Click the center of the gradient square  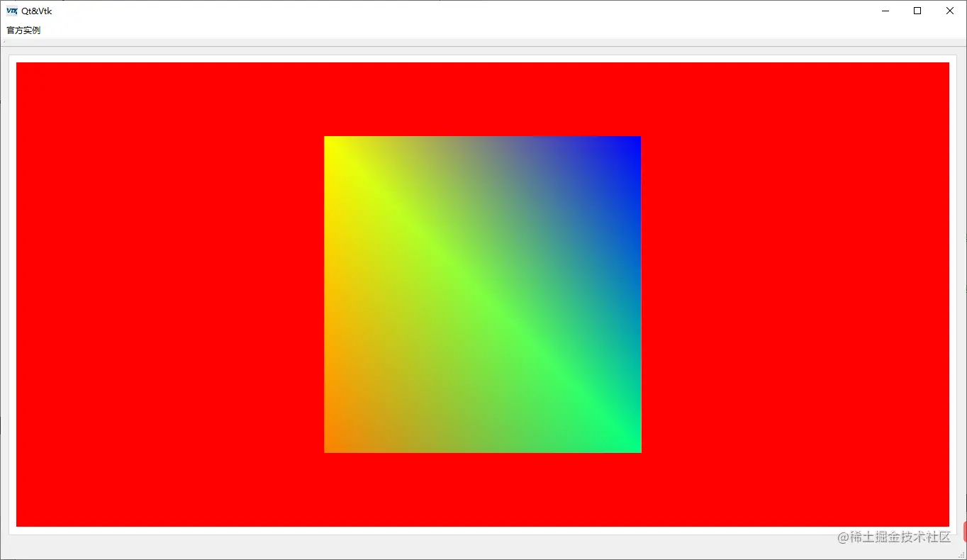482,293
